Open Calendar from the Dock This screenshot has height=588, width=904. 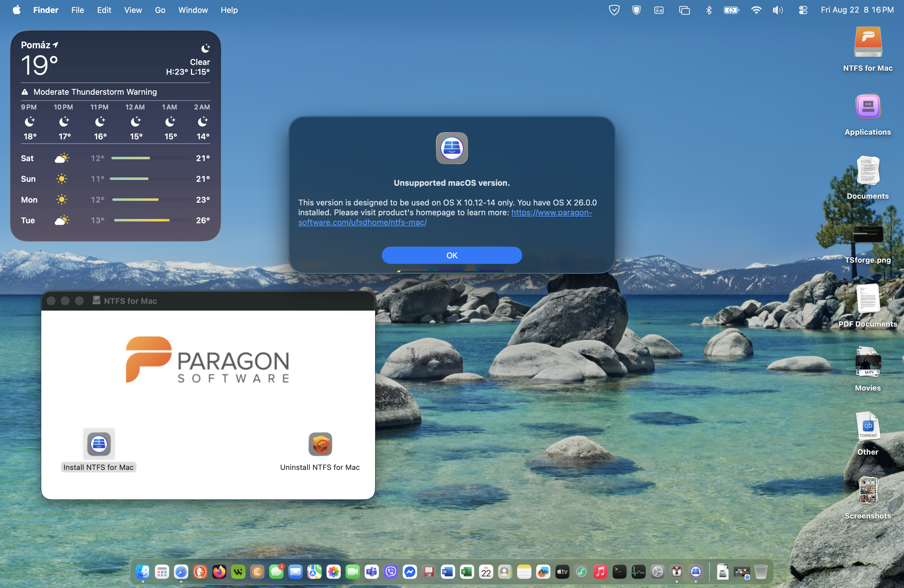(486, 572)
